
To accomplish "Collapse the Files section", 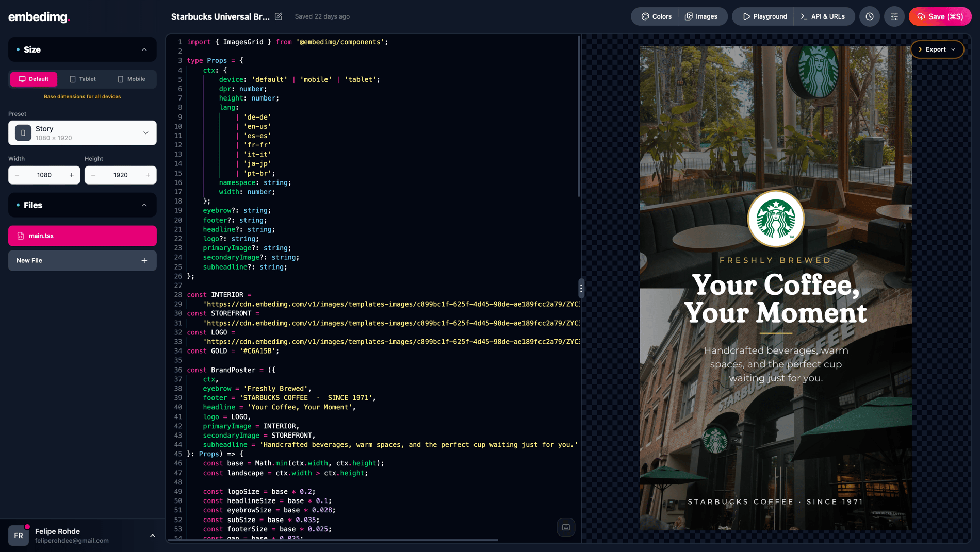I will [144, 205].
